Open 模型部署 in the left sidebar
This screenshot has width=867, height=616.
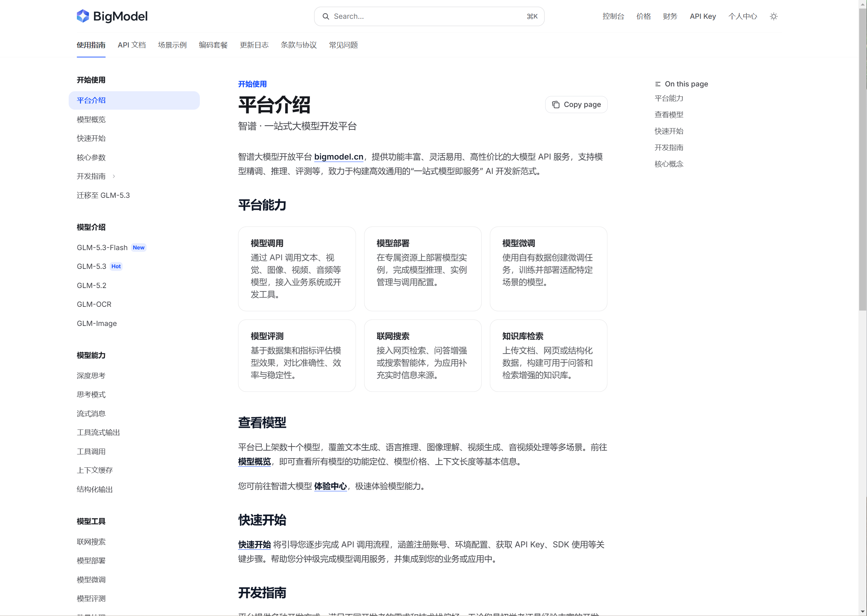pyautogui.click(x=91, y=561)
